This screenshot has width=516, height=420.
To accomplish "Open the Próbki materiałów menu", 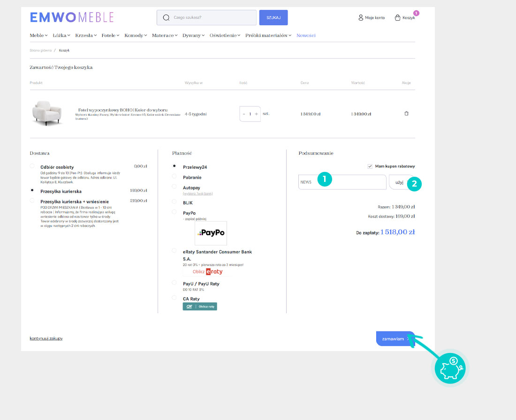I will tap(269, 36).
